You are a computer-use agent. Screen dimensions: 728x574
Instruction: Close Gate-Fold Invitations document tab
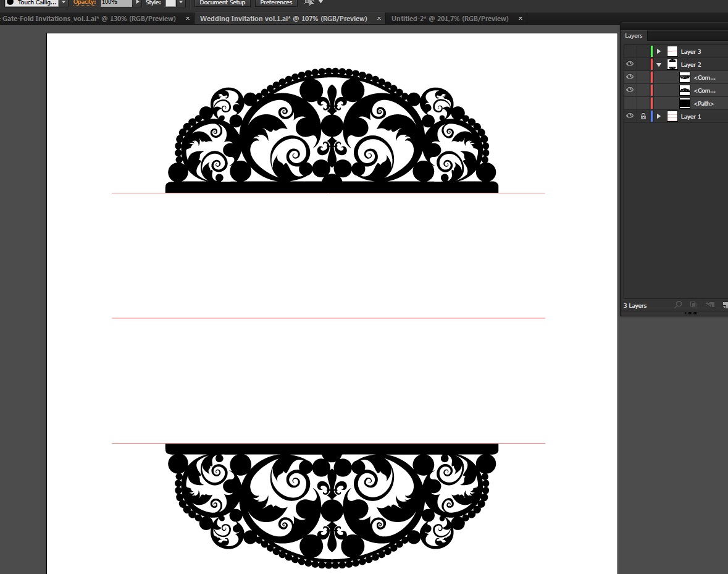tap(188, 19)
